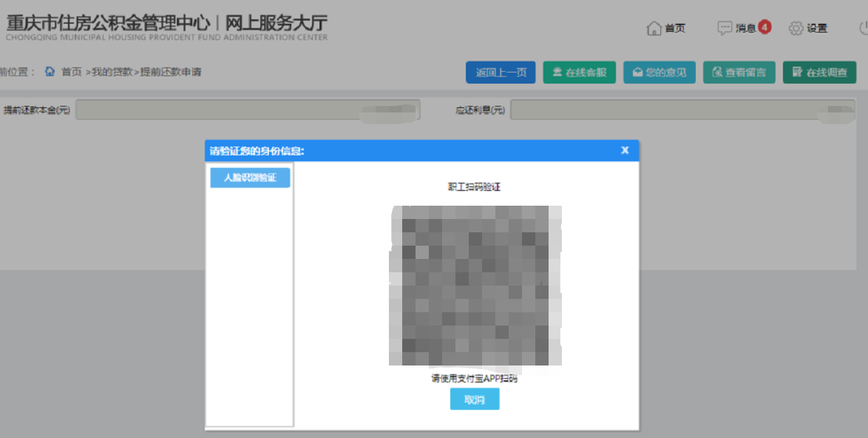Click 提前还款申请 breadcrumb item
868x438 pixels.
pyautogui.click(x=171, y=72)
